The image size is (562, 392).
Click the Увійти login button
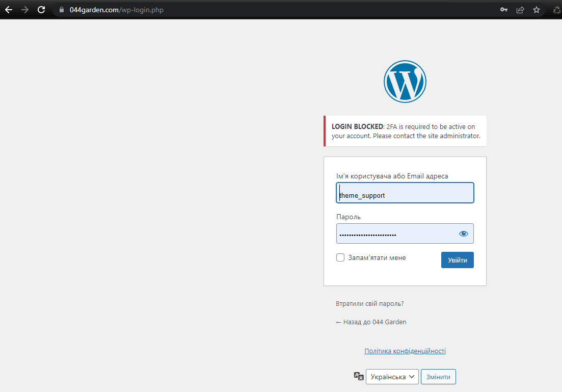click(458, 260)
